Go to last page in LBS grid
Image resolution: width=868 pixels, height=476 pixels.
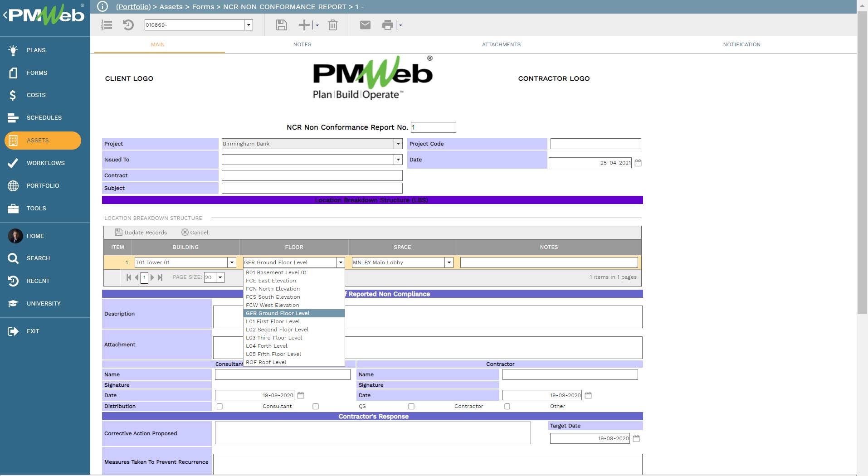(x=160, y=277)
